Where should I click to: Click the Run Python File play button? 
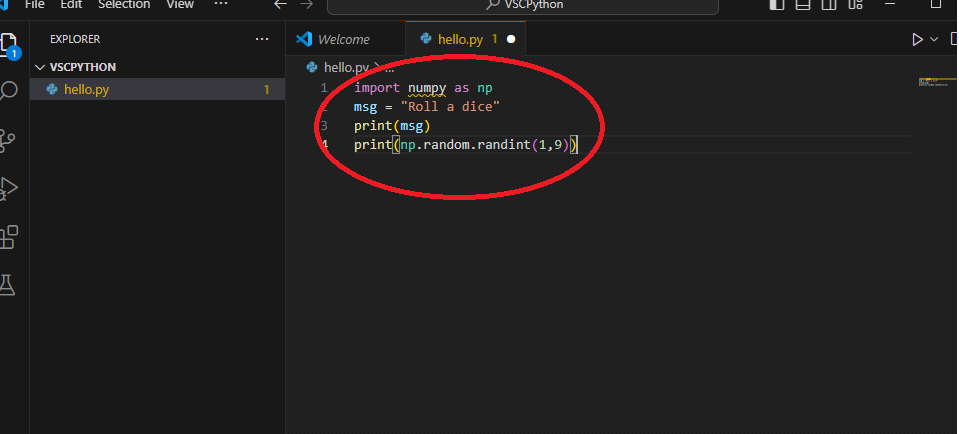point(917,39)
